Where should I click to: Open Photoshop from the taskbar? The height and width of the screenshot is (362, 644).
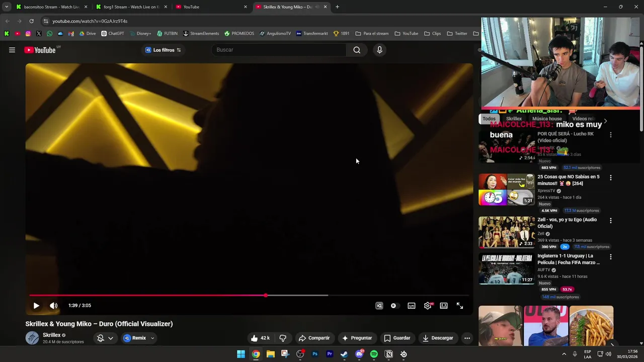(315, 354)
